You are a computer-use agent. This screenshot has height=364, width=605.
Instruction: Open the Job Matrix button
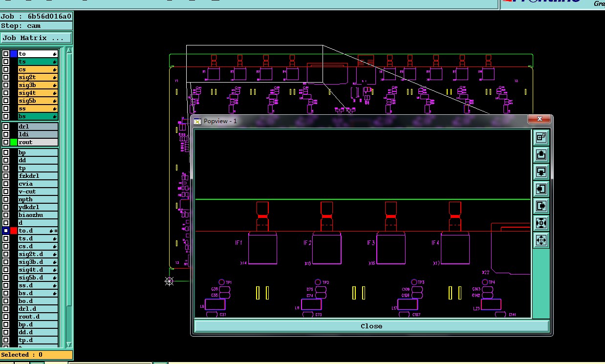coord(36,38)
